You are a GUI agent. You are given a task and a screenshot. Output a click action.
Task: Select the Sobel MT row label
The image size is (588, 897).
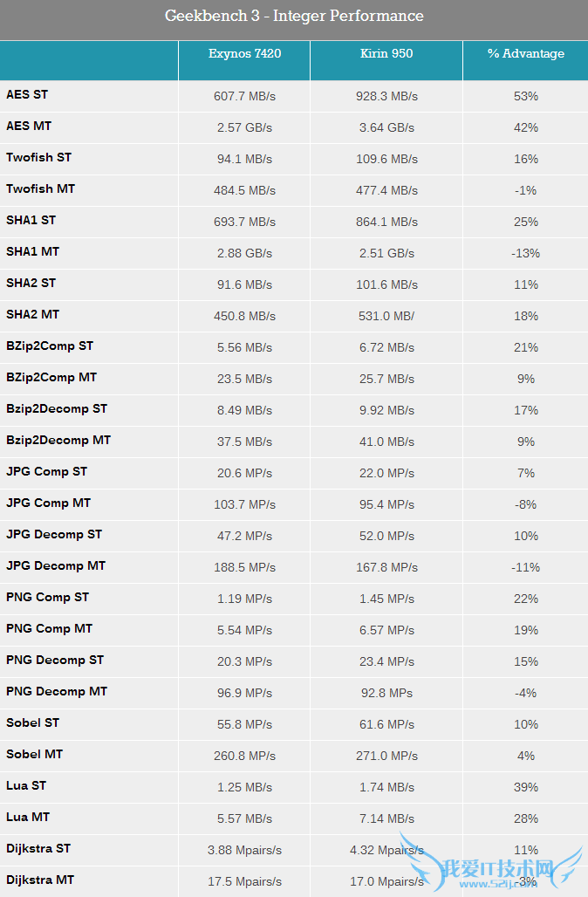[34, 754]
